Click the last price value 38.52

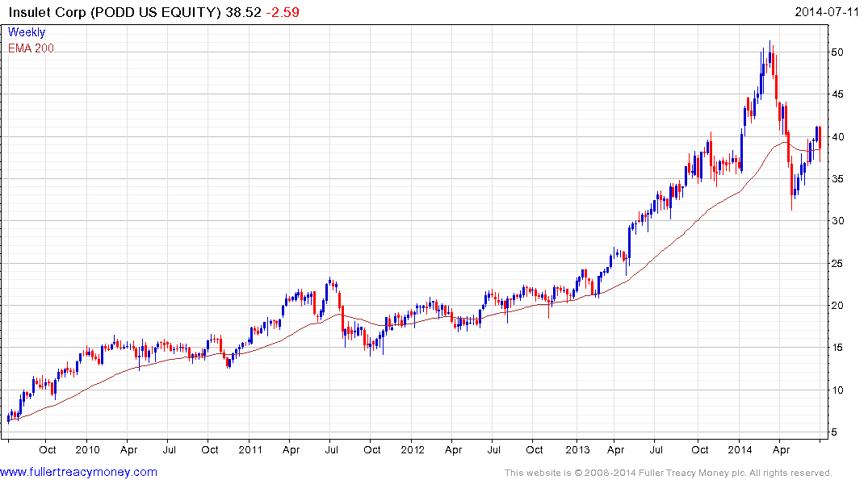pyautogui.click(x=243, y=12)
